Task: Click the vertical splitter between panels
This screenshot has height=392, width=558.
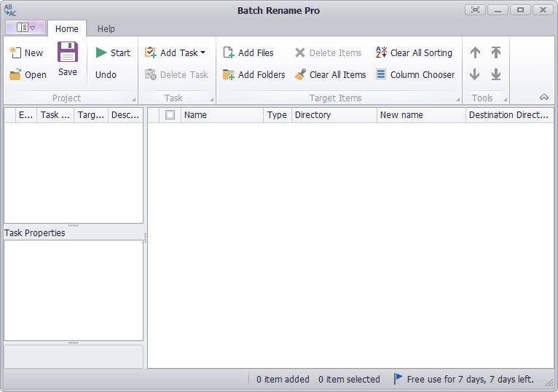Action: [x=145, y=238]
